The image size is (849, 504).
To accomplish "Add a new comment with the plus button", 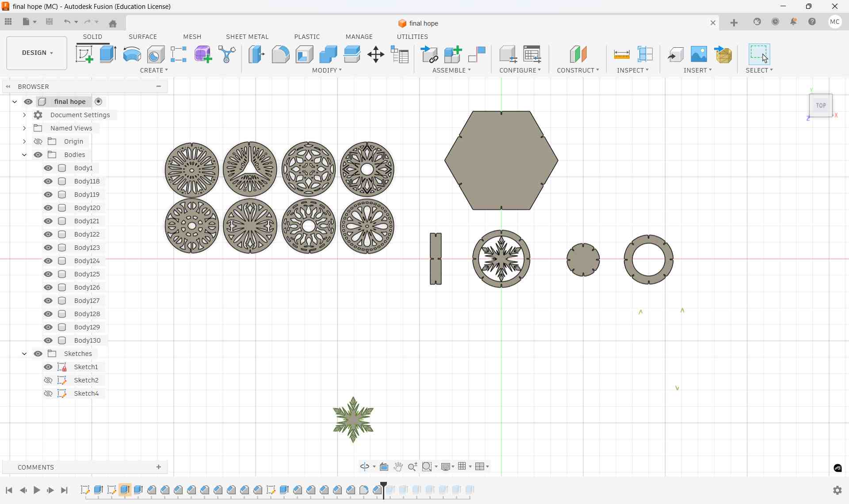I will pyautogui.click(x=158, y=467).
